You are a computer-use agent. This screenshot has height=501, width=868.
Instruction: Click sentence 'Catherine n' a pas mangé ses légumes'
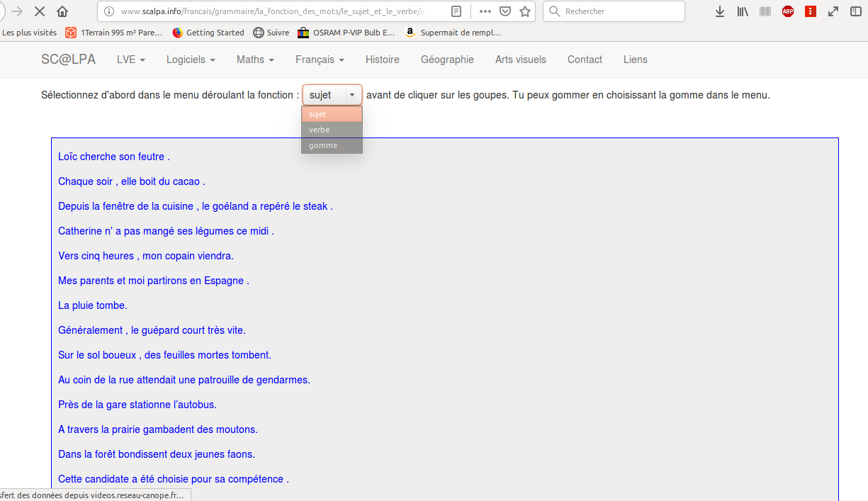166,231
